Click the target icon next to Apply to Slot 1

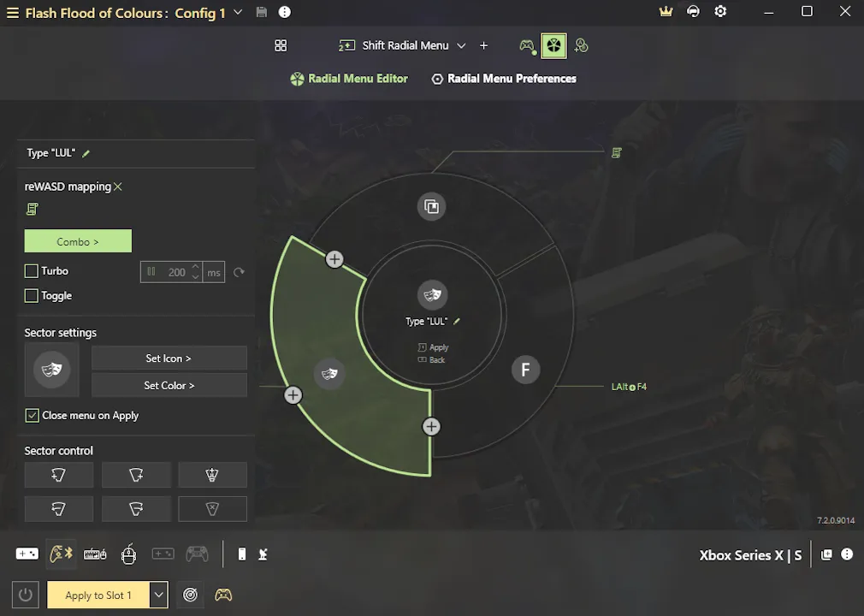tap(190, 595)
